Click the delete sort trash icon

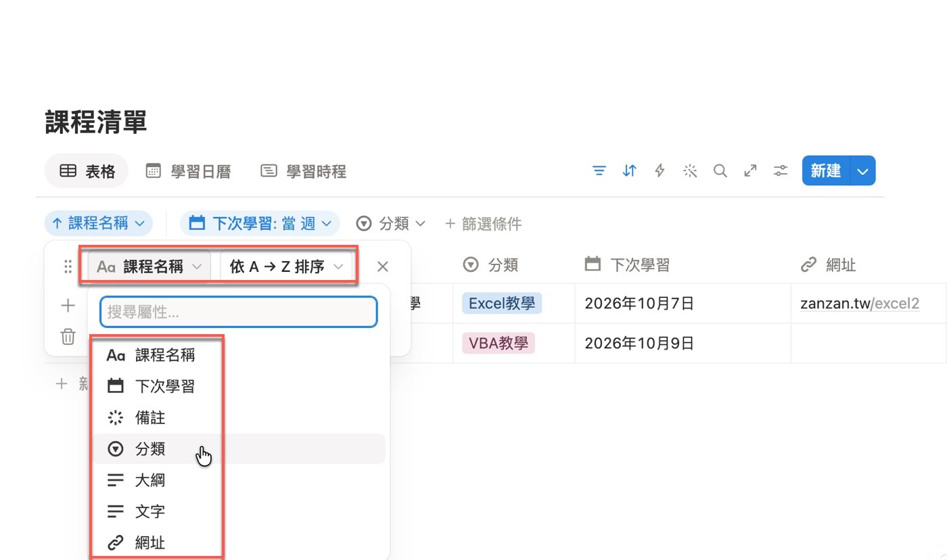(68, 337)
